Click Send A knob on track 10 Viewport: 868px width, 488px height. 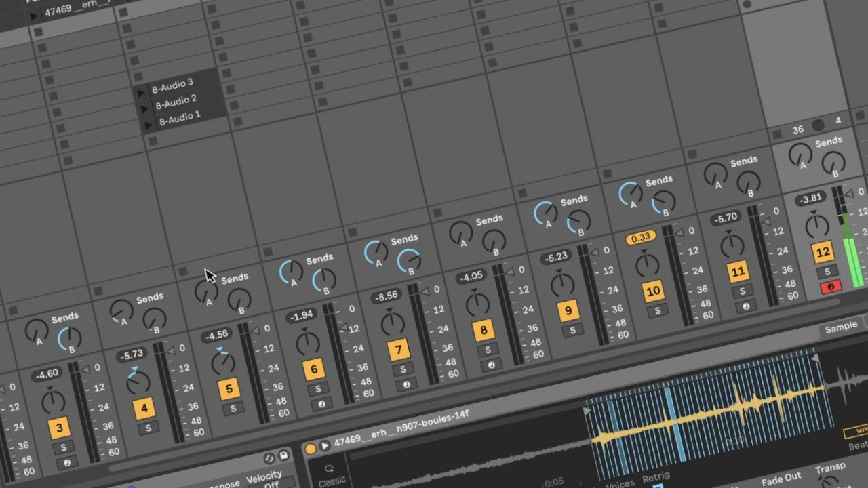click(630, 193)
